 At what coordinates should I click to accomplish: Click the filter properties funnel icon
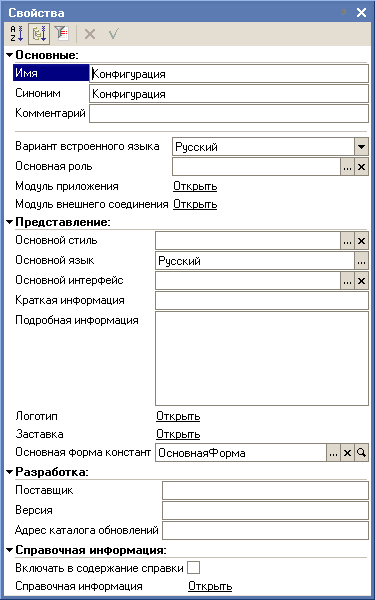[61, 34]
